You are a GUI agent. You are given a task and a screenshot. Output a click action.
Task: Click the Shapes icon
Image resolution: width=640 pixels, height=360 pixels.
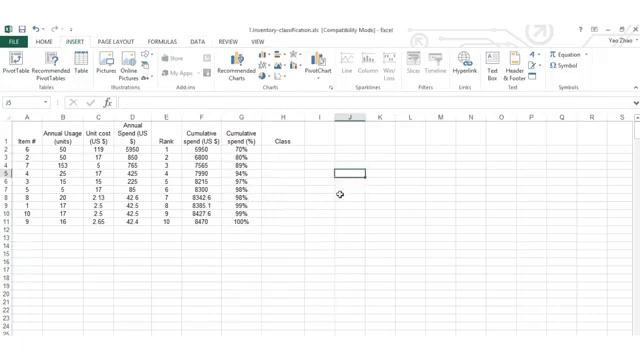click(145, 54)
